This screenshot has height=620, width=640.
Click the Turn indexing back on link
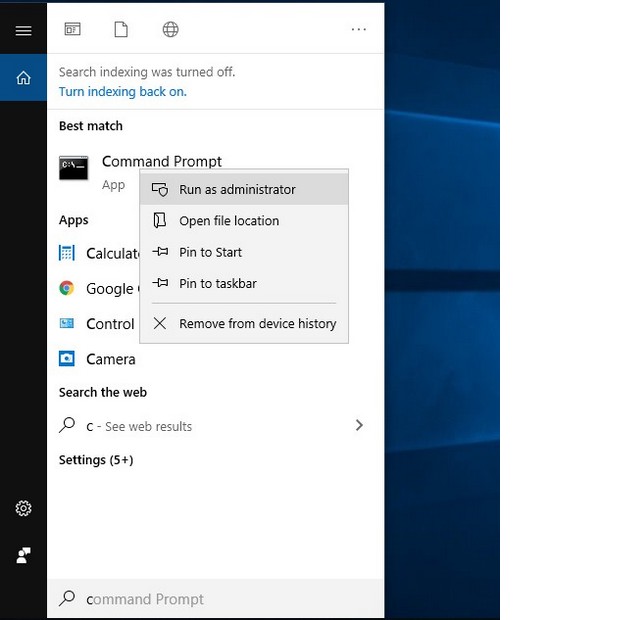tap(122, 92)
